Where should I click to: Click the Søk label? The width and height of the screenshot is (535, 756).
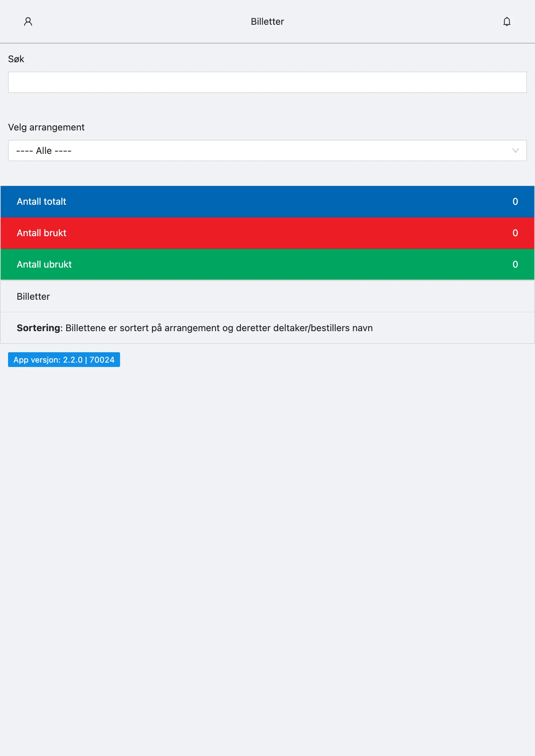(x=16, y=59)
